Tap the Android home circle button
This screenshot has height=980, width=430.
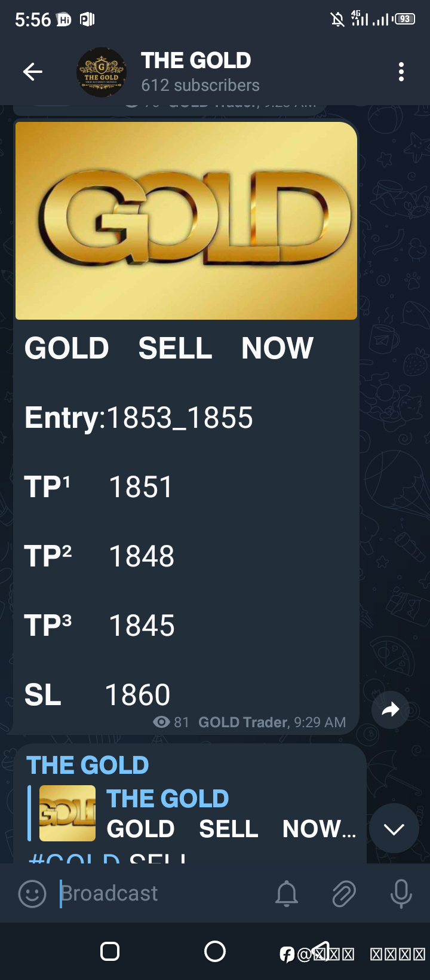pyautogui.click(x=215, y=951)
